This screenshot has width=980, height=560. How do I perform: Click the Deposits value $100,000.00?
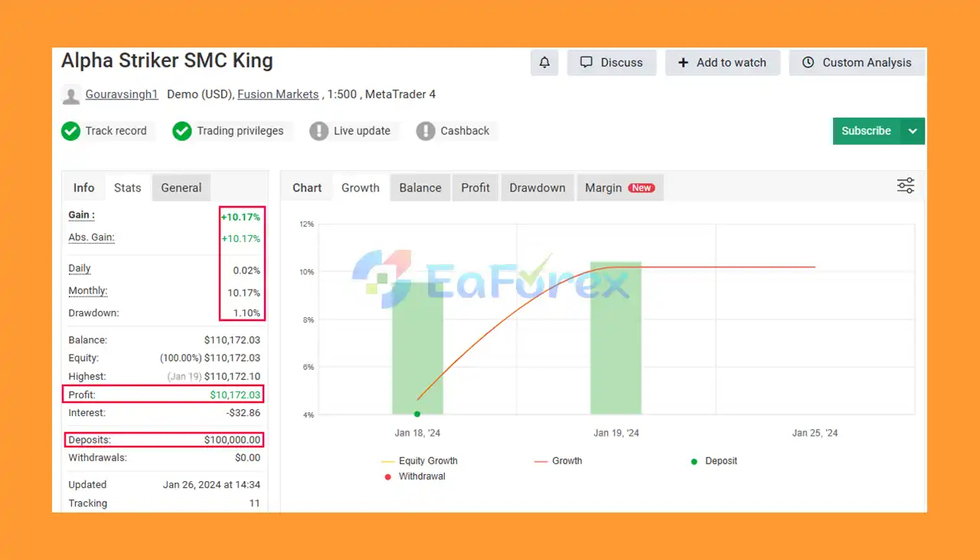232,440
